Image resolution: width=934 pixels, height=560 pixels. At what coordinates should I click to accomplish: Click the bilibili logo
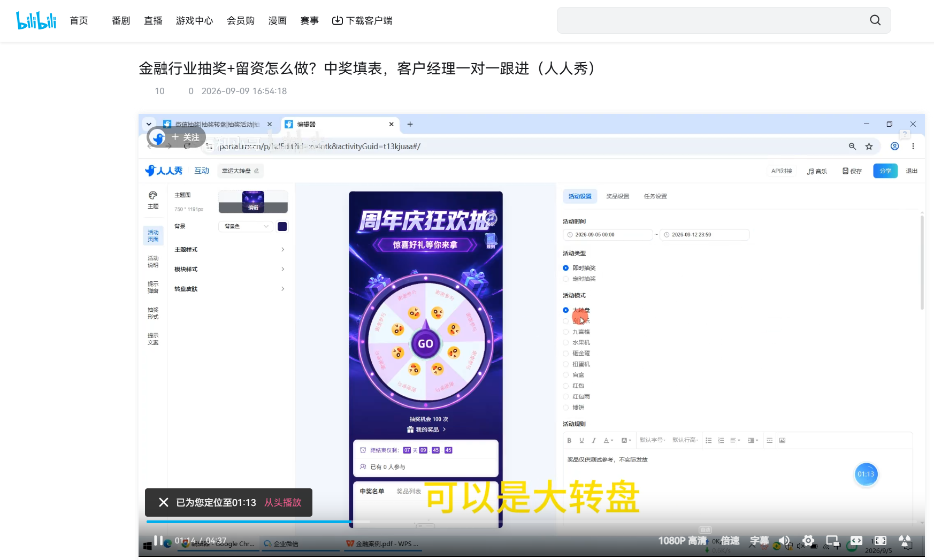pyautogui.click(x=36, y=20)
